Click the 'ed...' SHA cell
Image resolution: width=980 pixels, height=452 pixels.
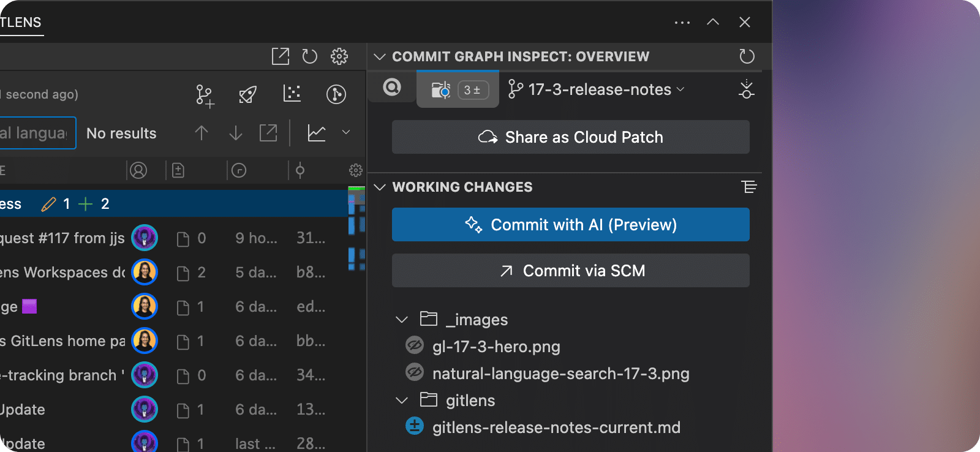click(x=311, y=306)
